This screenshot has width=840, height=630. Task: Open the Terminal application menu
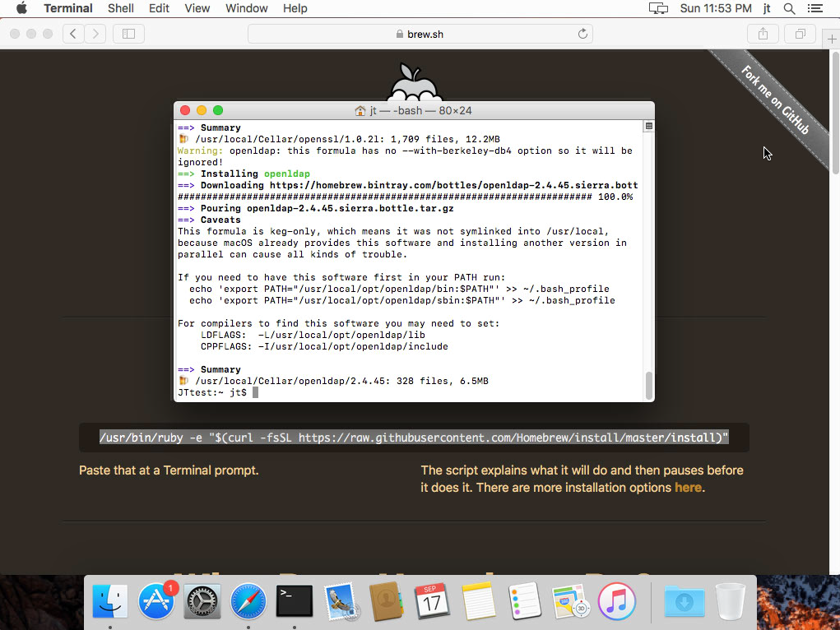tap(68, 8)
